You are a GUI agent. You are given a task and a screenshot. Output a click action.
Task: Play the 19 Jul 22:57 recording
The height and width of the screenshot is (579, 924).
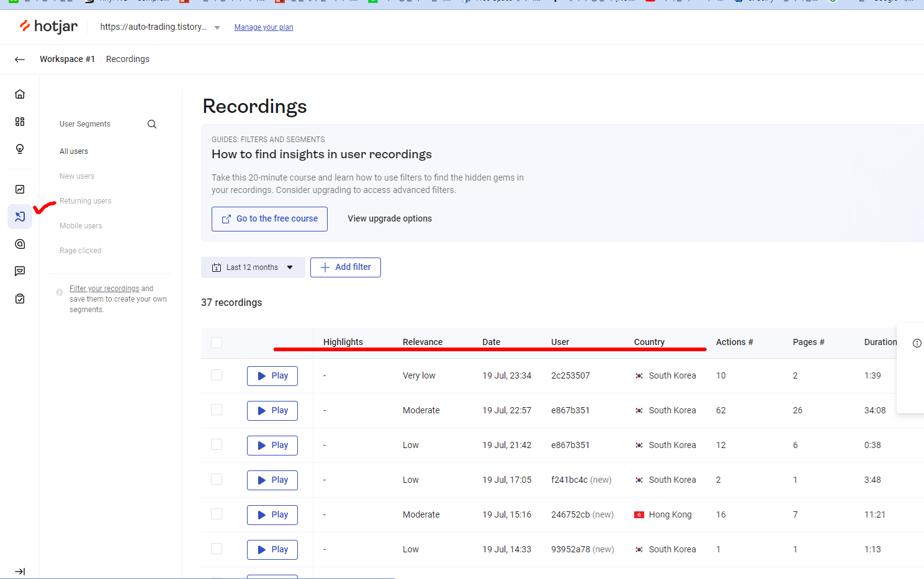tap(272, 411)
